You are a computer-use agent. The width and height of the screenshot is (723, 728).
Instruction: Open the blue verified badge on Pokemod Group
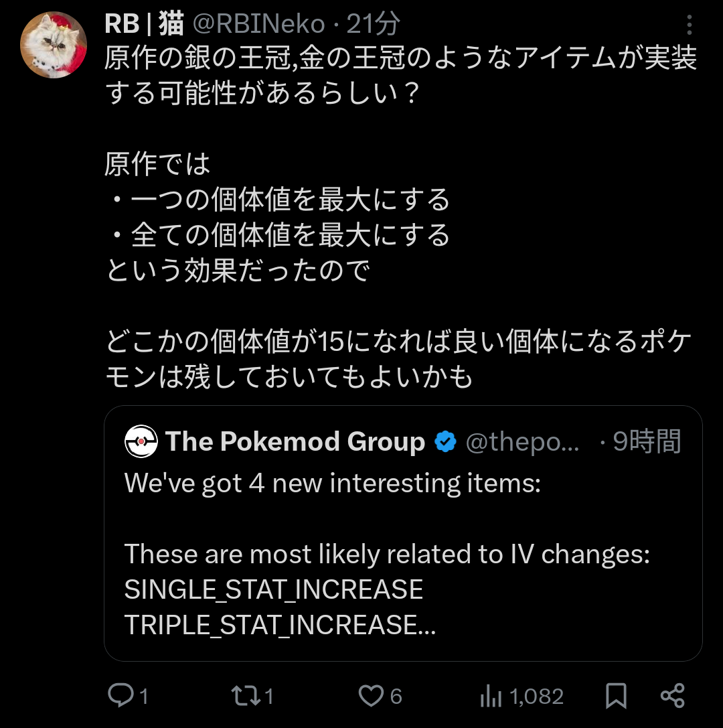click(445, 441)
